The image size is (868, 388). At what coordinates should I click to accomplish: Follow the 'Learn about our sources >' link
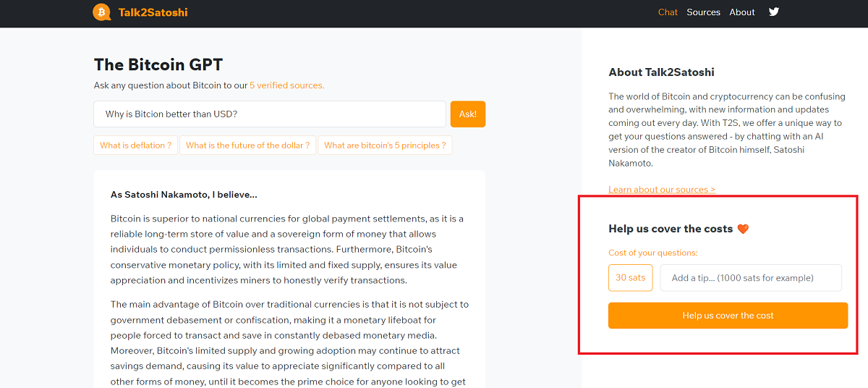tap(662, 190)
